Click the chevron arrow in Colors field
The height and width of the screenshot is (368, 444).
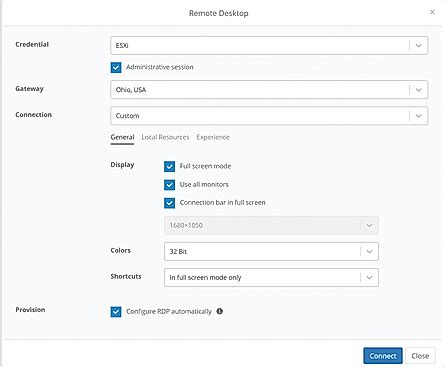369,251
